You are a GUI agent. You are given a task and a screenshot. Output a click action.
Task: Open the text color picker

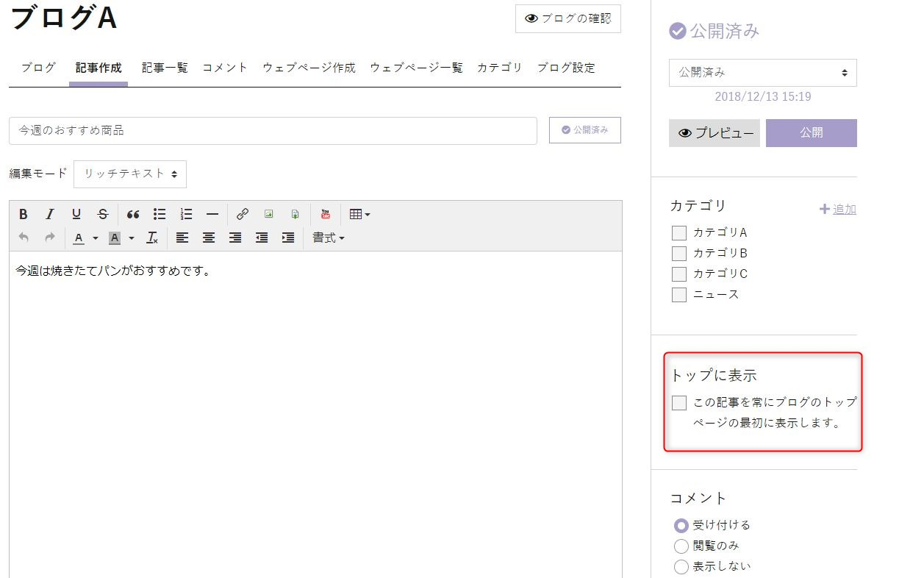point(84,238)
